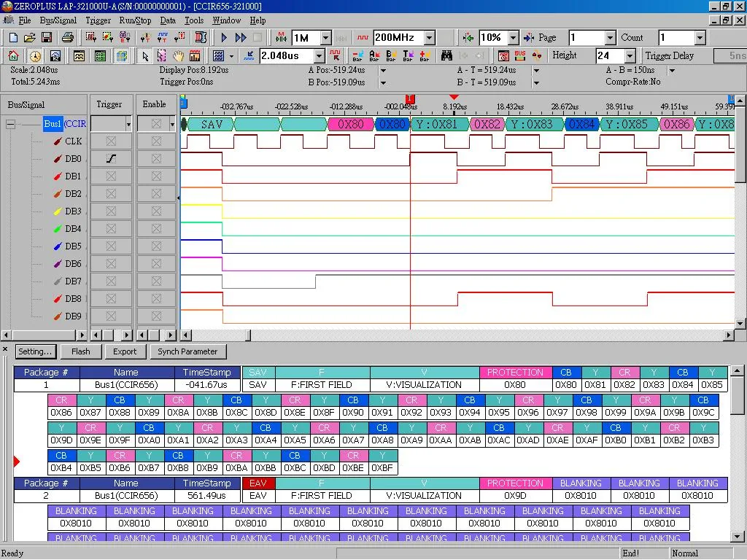Click the red T bar marker on ruler
Image resolution: width=747 pixels, height=560 pixels.
coord(410,98)
